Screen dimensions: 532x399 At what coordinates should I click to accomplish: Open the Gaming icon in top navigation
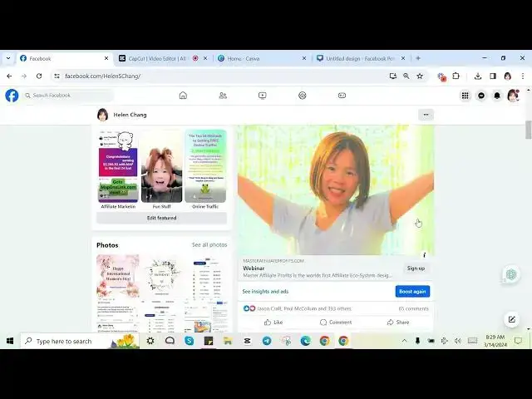point(342,96)
